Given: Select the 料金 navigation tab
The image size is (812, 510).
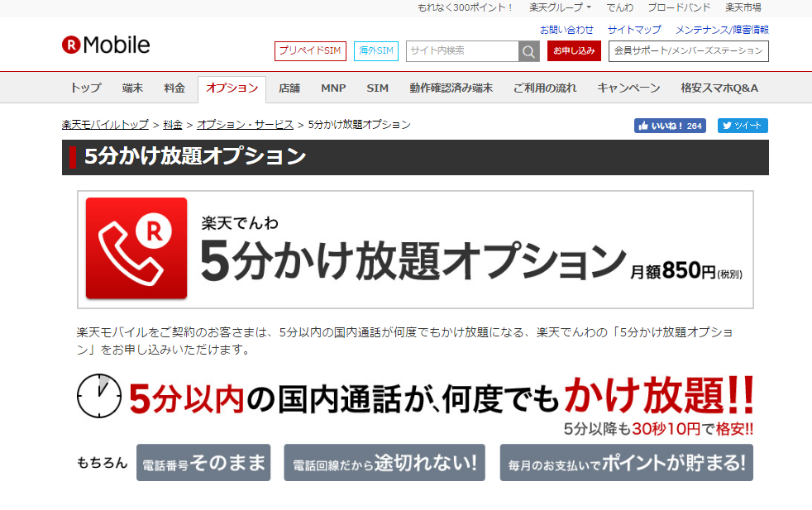Looking at the screenshot, I should tap(174, 88).
